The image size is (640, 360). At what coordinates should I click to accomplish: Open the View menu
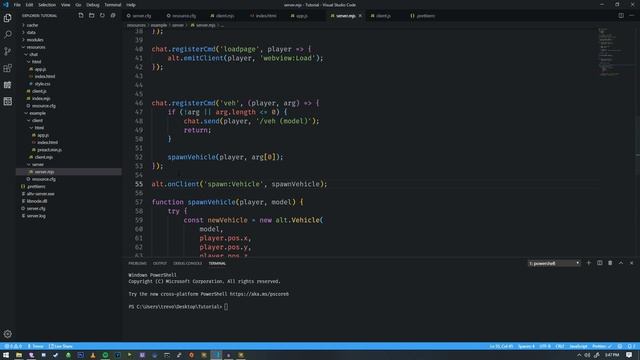65,5
